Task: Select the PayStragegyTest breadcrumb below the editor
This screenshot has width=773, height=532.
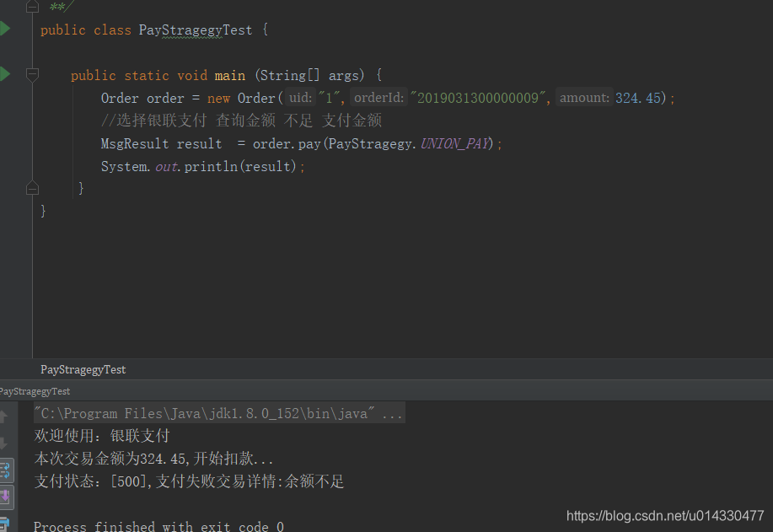Action: [x=83, y=370]
